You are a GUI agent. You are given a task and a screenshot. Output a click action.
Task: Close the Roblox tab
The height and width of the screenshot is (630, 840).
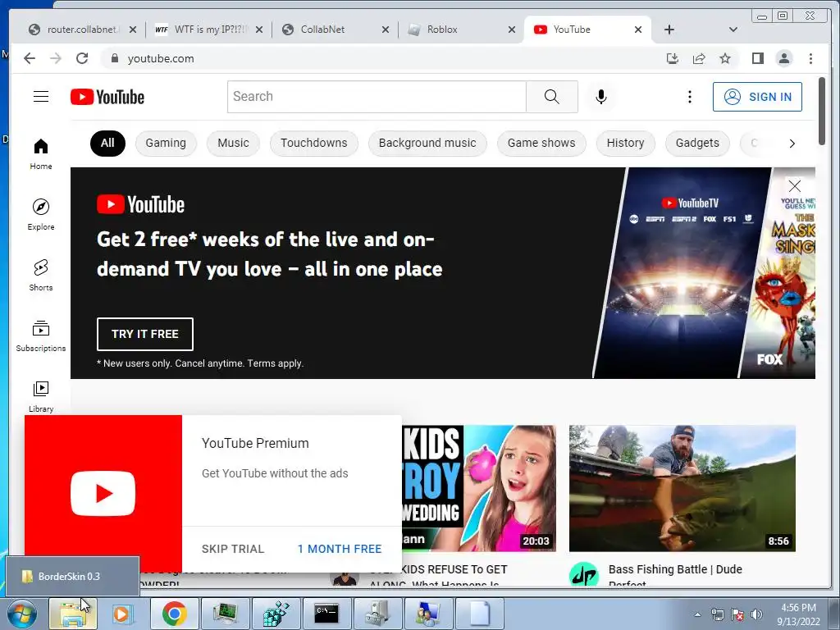pos(512,30)
